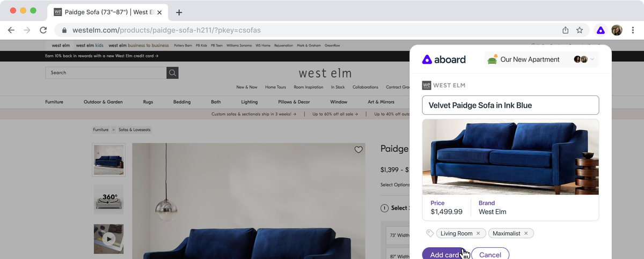Open the Lighting navigation menu
Screen dimensions: 644x259
(249, 102)
